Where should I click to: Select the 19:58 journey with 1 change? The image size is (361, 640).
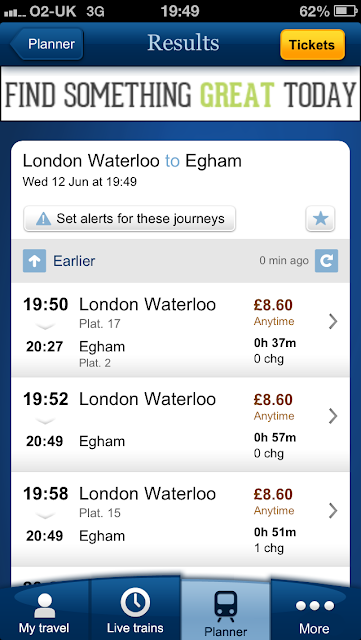coord(180,519)
